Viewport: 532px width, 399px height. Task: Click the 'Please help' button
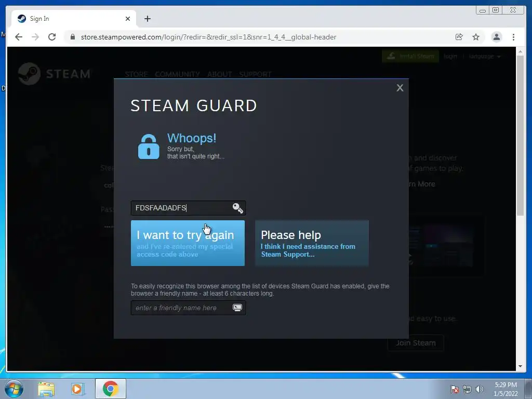(312, 243)
